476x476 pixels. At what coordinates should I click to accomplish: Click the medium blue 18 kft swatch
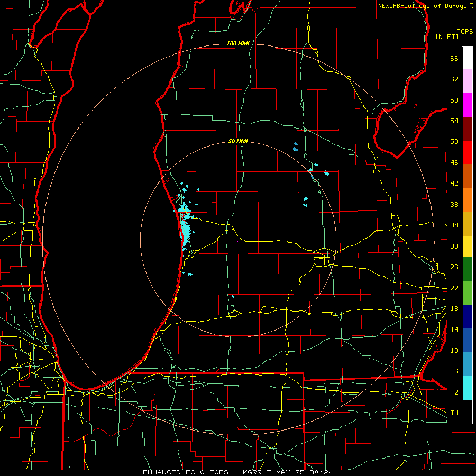point(467,341)
